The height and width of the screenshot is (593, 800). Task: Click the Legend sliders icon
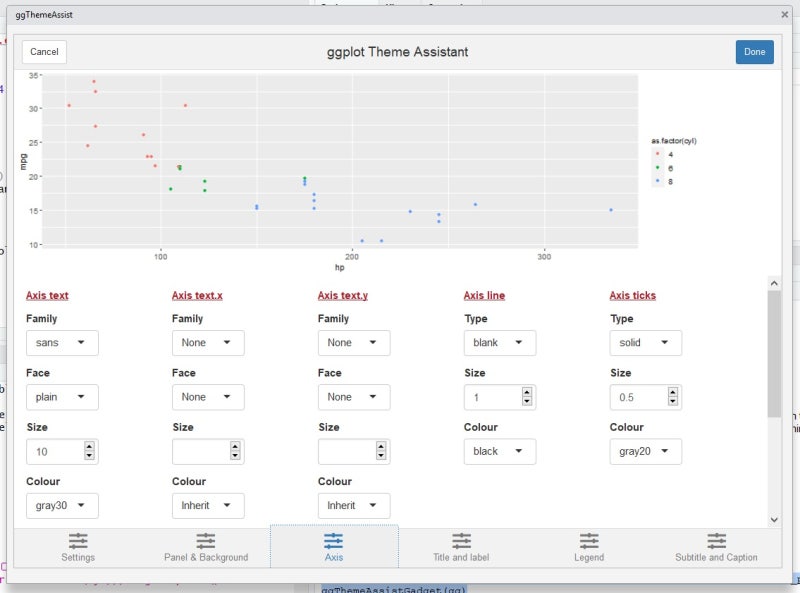coord(589,540)
